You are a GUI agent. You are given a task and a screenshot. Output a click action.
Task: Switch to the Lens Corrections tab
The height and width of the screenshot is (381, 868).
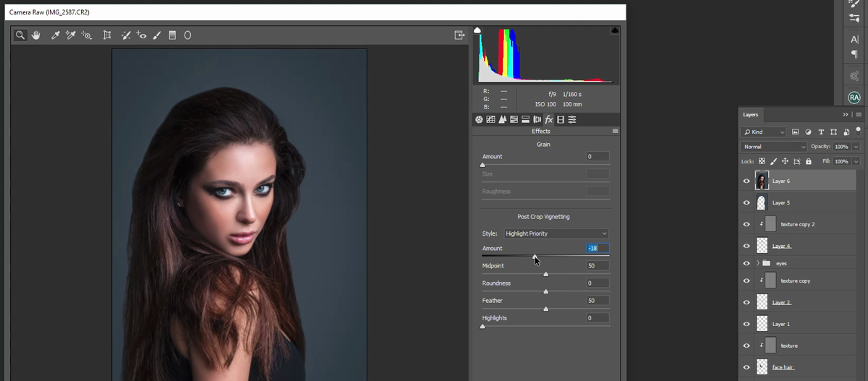pyautogui.click(x=537, y=119)
